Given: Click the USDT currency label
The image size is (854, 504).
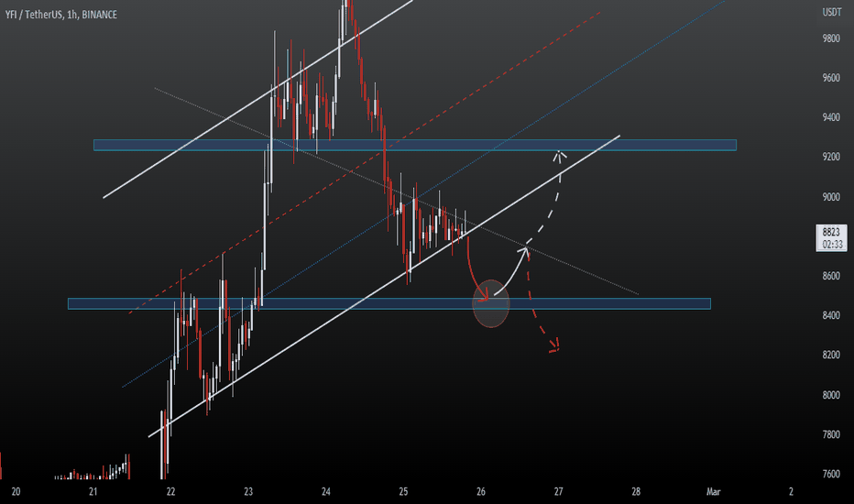Looking at the screenshot, I should (831, 12).
